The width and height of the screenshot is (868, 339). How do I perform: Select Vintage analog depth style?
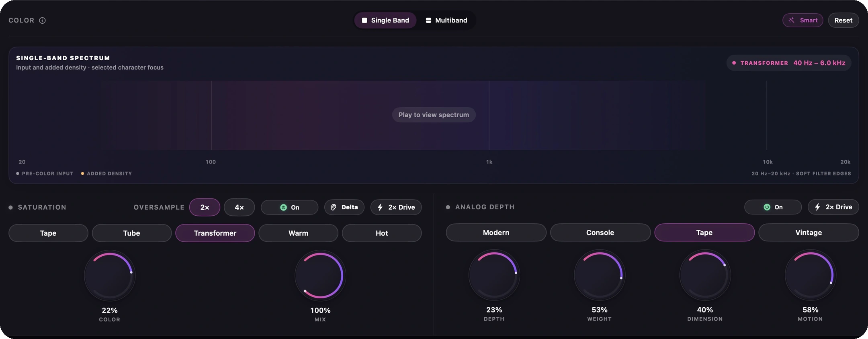pyautogui.click(x=809, y=233)
